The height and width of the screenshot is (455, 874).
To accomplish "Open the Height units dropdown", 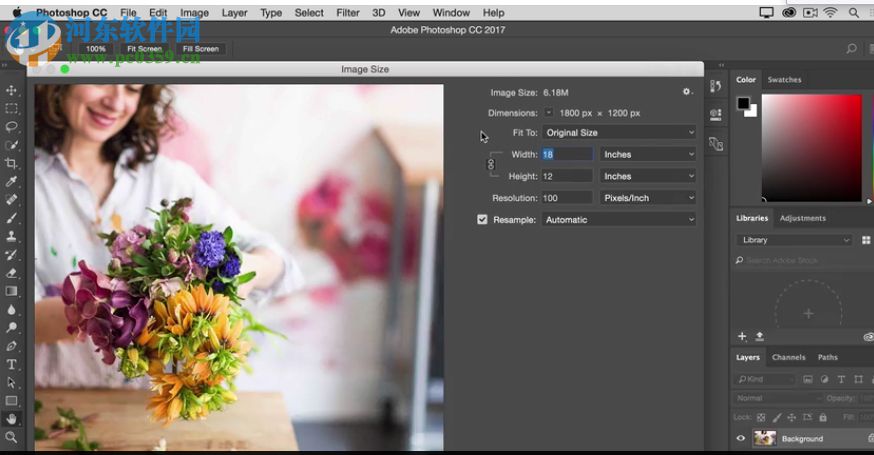I will tap(648, 176).
